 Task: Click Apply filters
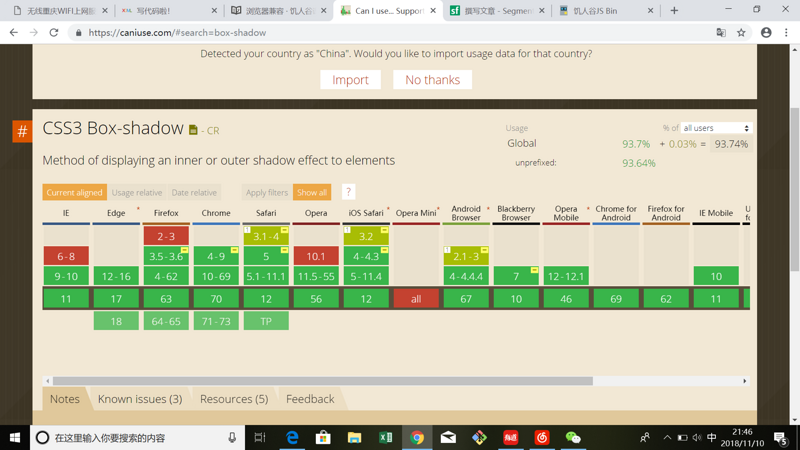267,192
